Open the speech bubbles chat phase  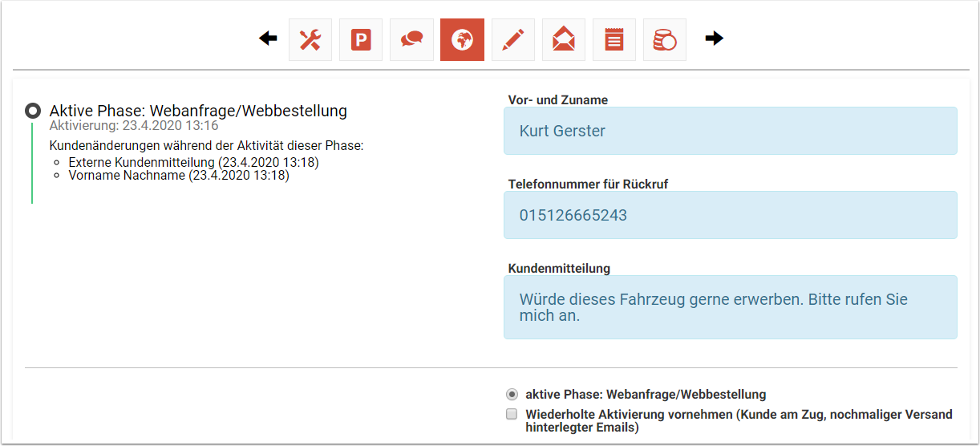tap(411, 40)
